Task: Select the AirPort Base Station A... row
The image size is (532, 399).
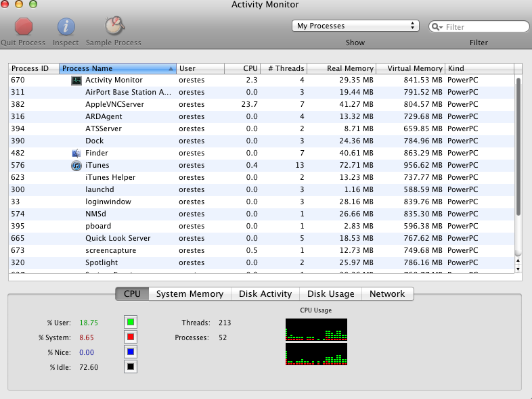Action: 261,92
